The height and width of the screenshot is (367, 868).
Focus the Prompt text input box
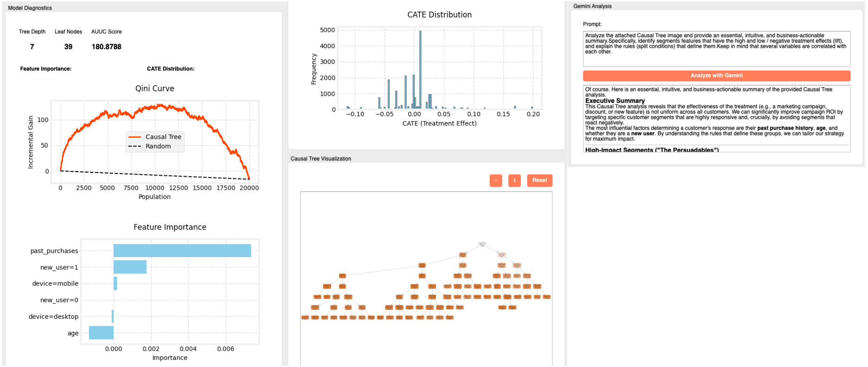point(716,49)
